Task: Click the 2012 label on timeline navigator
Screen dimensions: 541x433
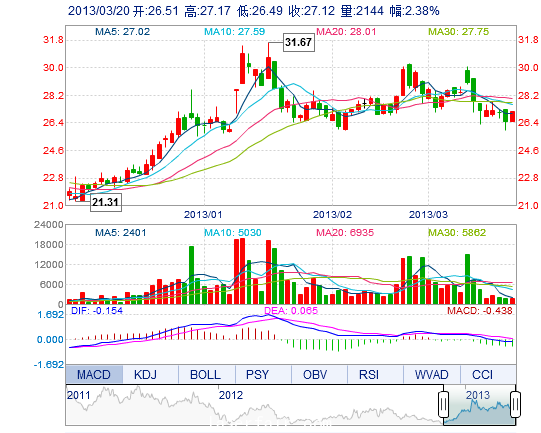Action: (231, 395)
